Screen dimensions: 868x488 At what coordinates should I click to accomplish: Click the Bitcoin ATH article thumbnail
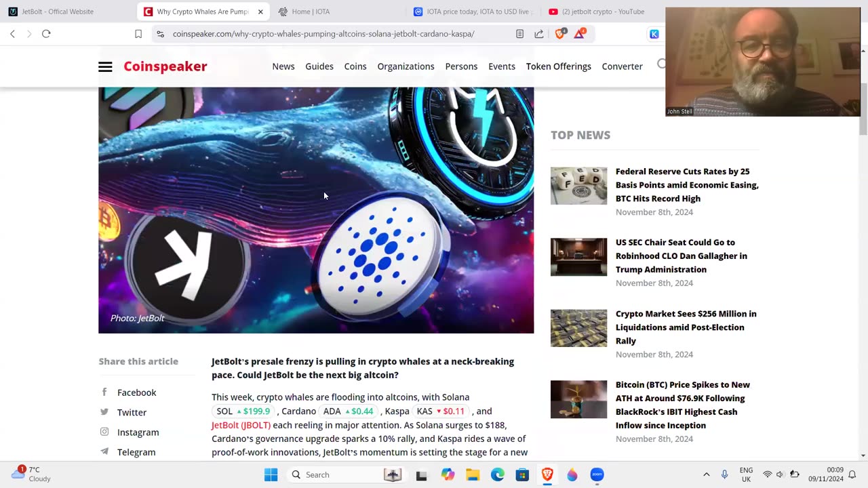578,399
